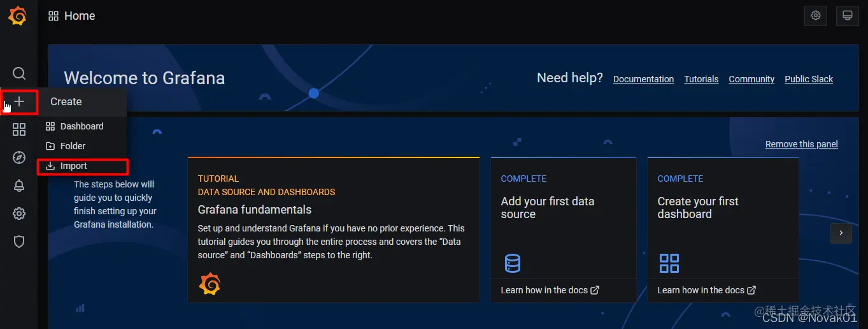Select Dashboard from Create menu
Viewport: 868px width, 329px height.
coord(82,126)
